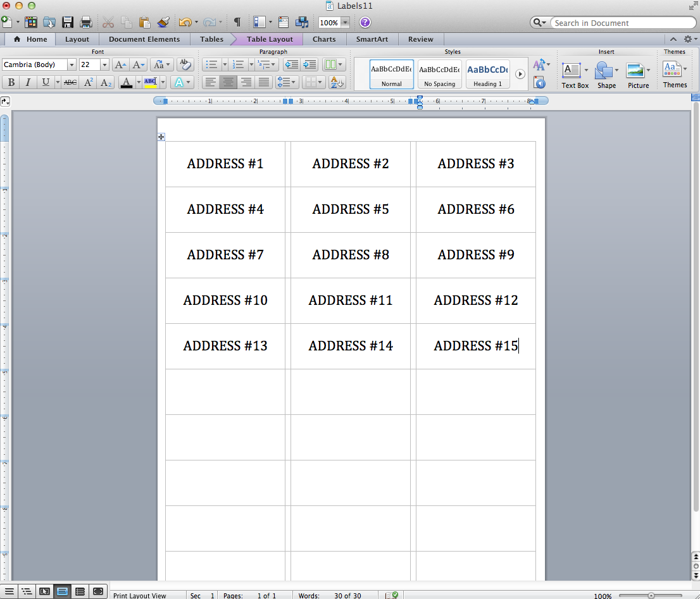
Task: Click the bulleted list icon
Action: pos(211,65)
